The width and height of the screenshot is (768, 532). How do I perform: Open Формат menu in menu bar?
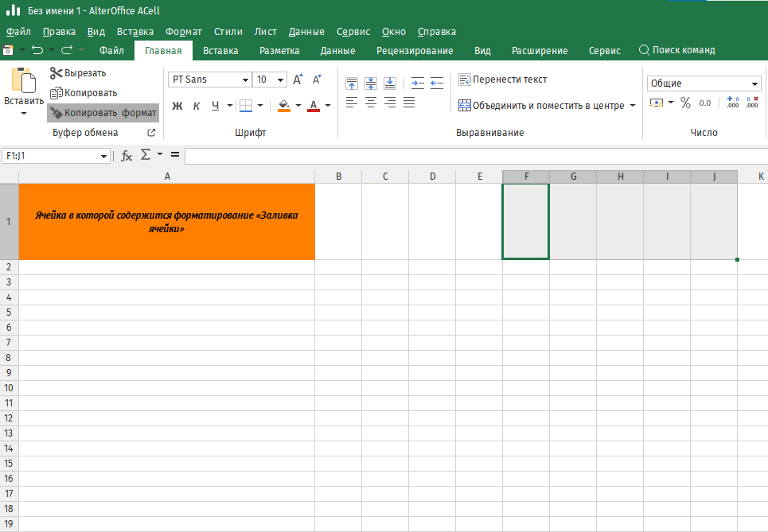[x=184, y=32]
